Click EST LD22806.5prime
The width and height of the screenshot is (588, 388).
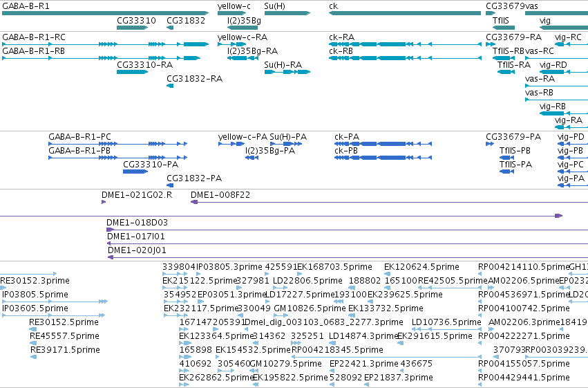tap(307, 281)
